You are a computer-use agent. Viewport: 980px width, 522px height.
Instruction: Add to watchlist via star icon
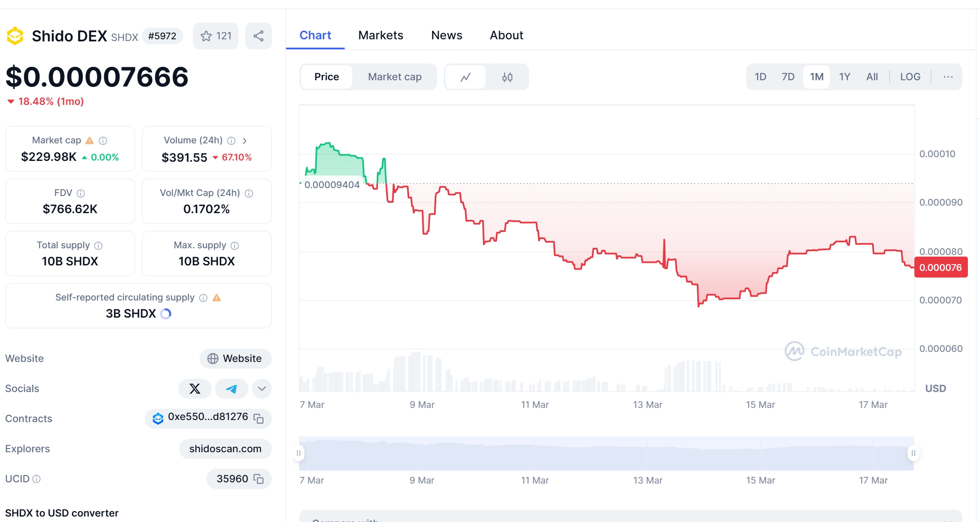[206, 36]
